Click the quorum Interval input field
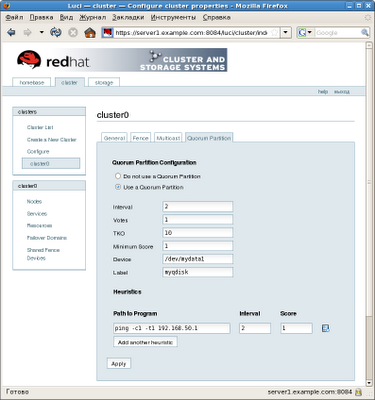Screen dimensions: 375x400 coord(198,206)
